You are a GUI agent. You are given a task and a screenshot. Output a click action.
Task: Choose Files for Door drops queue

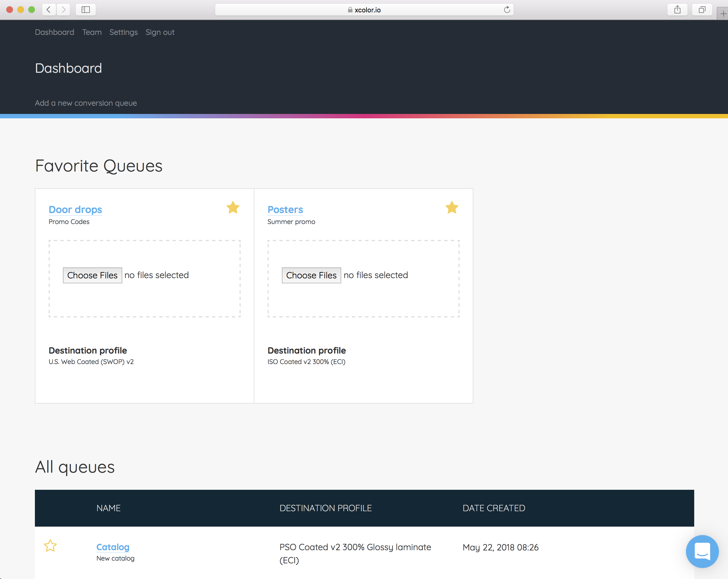[x=92, y=275]
